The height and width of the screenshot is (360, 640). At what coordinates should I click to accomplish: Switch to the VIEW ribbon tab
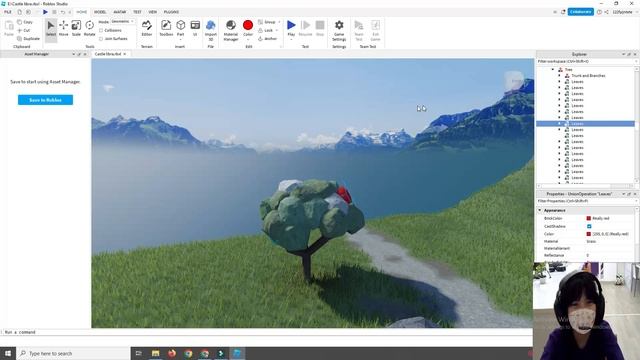[x=153, y=12]
